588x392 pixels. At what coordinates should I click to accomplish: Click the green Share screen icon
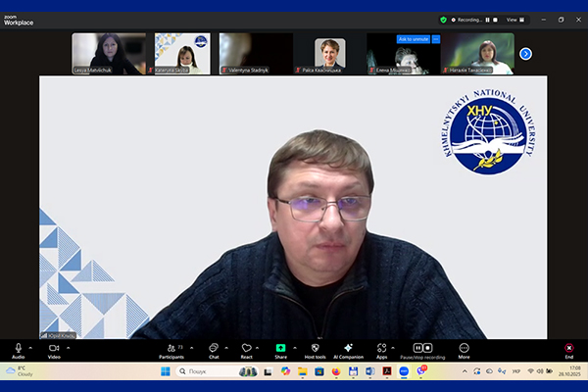[280, 348]
